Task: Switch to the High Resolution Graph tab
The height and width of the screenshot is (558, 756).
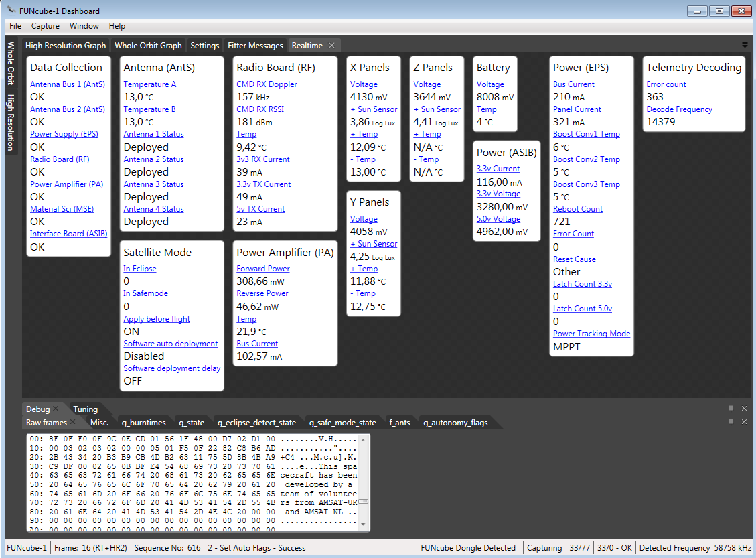Action: (66, 46)
